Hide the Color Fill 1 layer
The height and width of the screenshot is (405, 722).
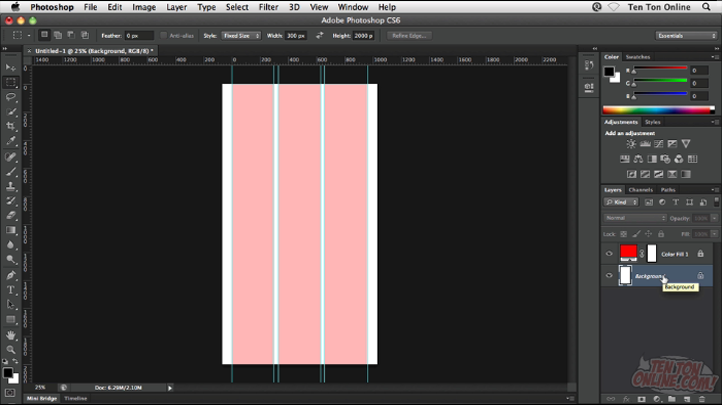(609, 254)
